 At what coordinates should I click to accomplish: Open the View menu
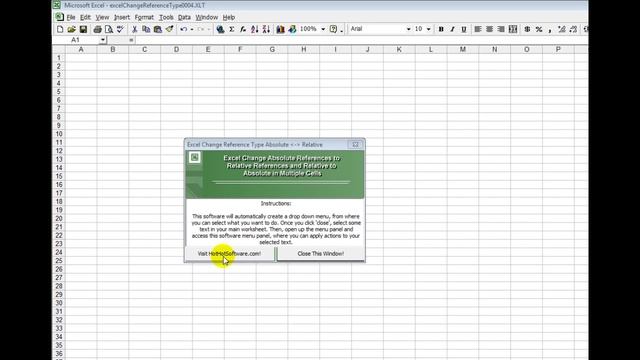102,17
